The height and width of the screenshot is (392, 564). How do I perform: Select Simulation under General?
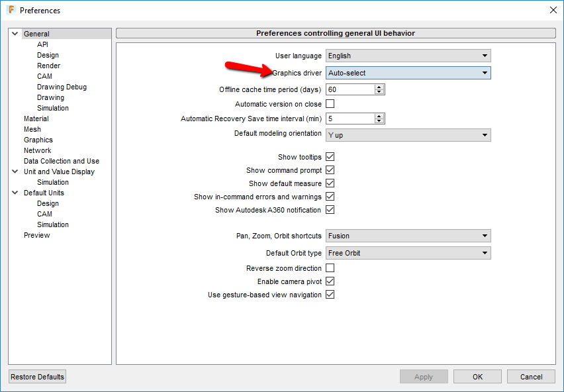point(53,108)
